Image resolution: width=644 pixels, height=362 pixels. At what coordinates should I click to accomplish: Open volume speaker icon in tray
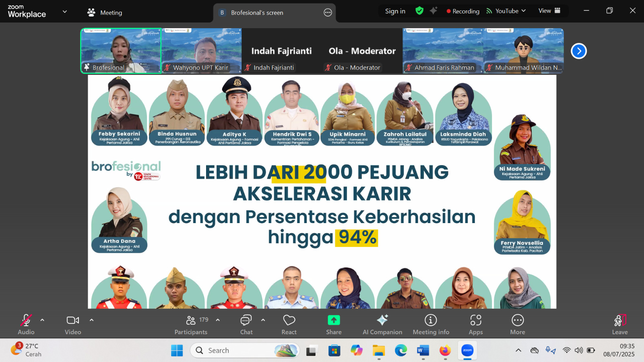pos(579,350)
